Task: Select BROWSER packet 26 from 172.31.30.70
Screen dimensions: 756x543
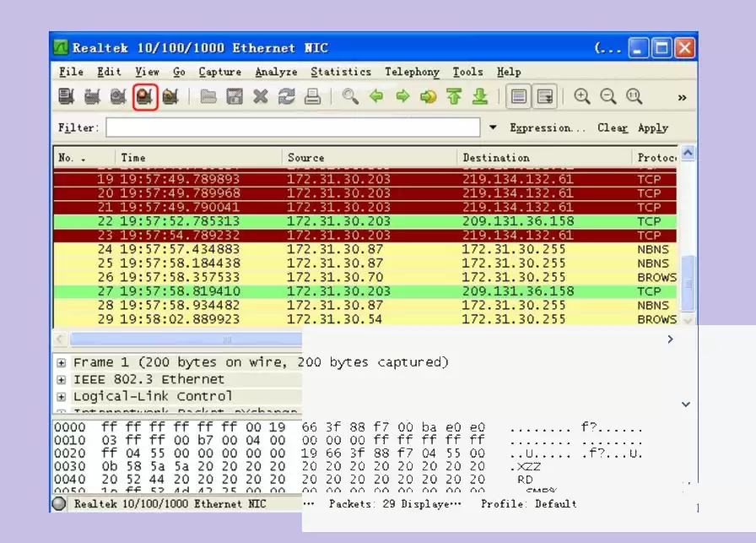Action: coord(365,278)
